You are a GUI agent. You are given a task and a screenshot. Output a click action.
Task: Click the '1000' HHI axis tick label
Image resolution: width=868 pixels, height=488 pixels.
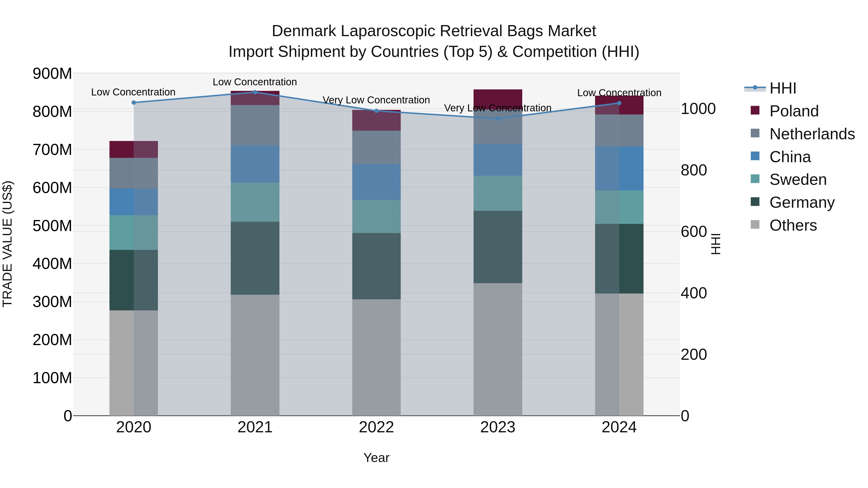coord(698,109)
